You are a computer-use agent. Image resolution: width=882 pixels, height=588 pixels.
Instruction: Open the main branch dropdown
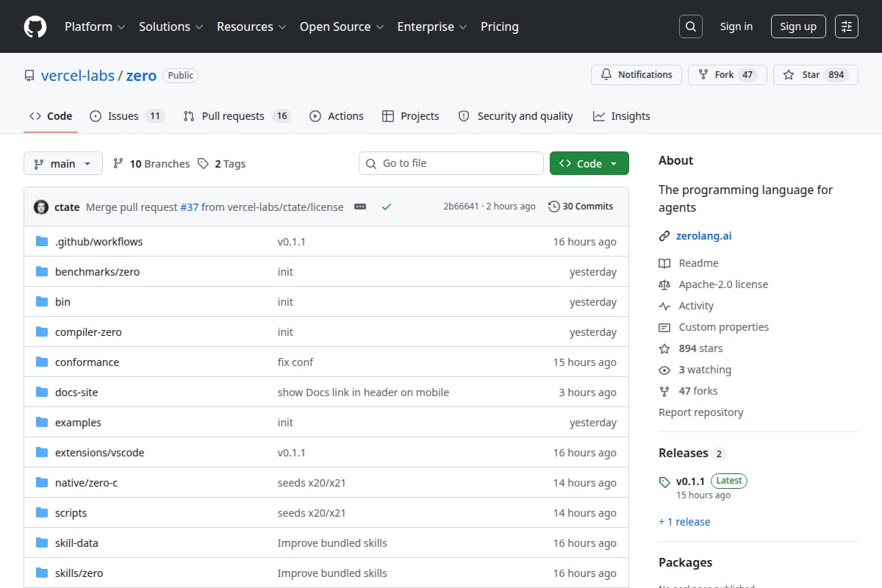[62, 163]
